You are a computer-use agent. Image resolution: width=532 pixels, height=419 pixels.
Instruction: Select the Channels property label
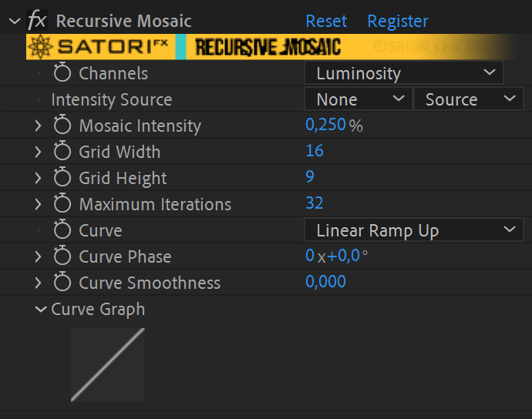113,73
